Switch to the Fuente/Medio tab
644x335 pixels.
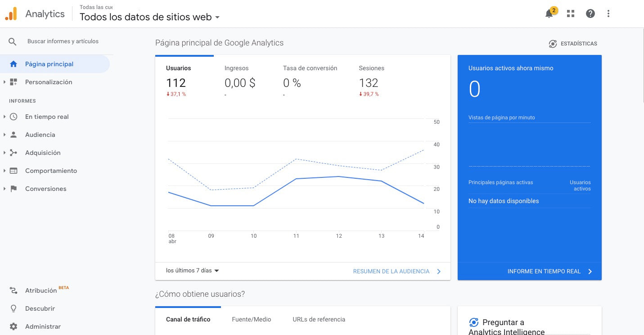click(x=252, y=319)
